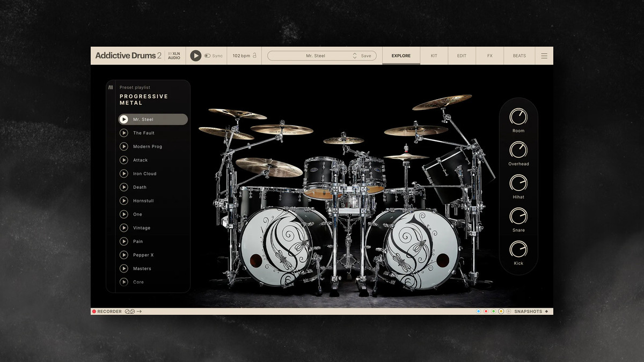The image size is (644, 362).
Task: Switch to the KIT tab
Action: click(x=434, y=56)
